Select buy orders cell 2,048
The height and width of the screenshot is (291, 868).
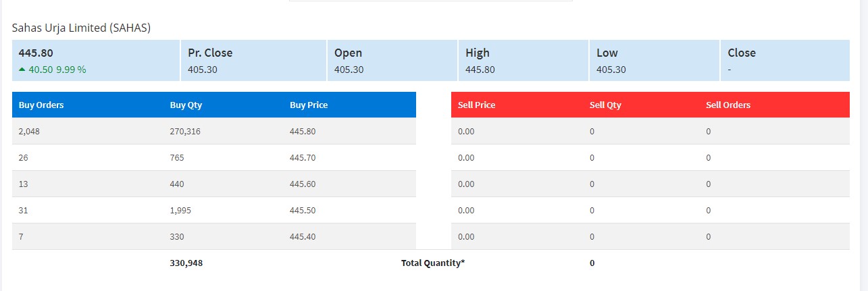pyautogui.click(x=29, y=132)
